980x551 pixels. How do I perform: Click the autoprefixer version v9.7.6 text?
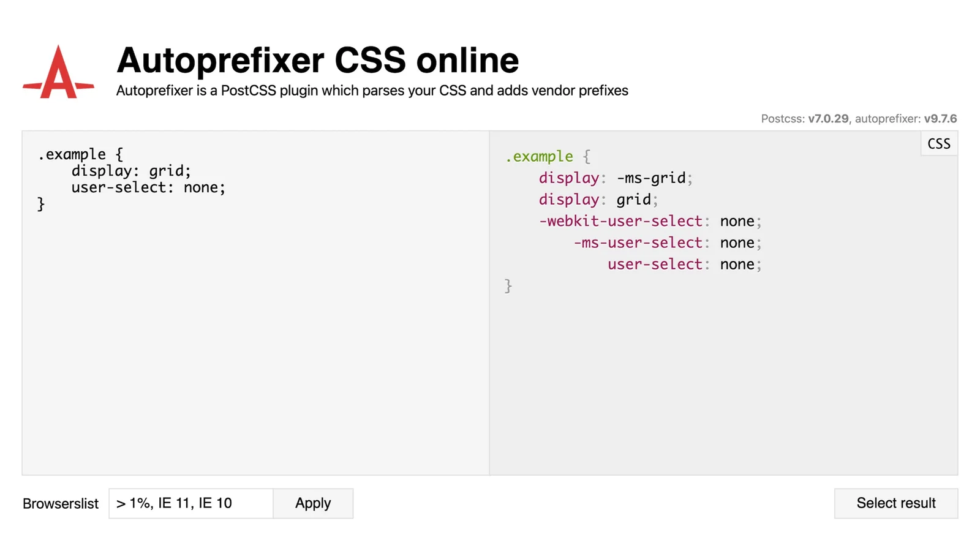[940, 119]
